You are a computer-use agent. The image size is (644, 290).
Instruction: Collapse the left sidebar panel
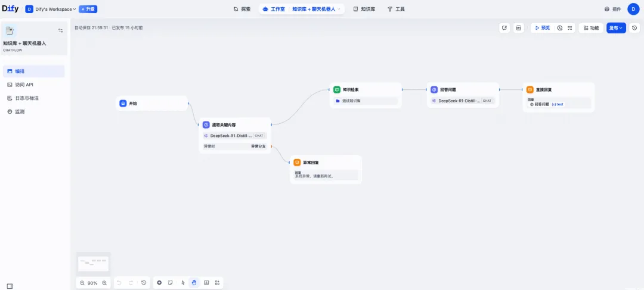click(10, 286)
